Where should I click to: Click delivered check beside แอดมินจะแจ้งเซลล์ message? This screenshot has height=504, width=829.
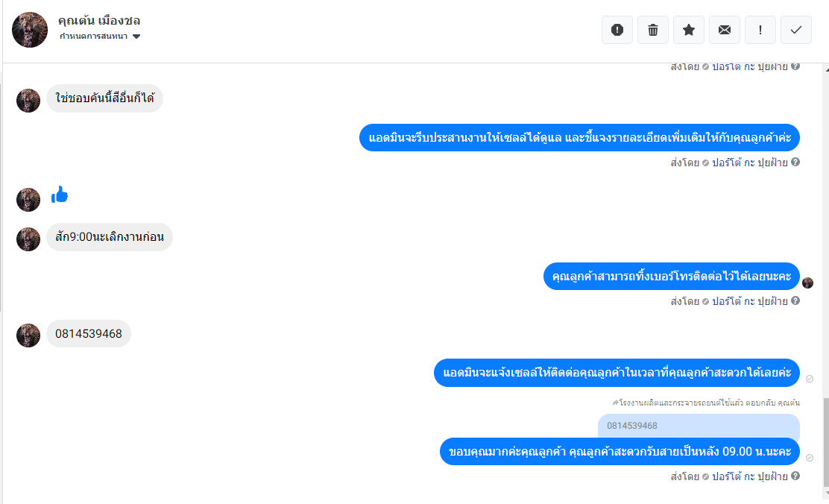pos(810,379)
